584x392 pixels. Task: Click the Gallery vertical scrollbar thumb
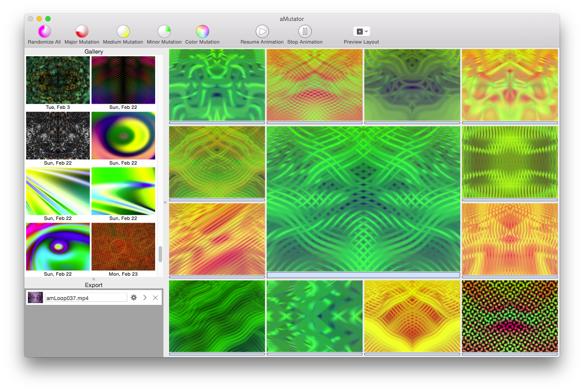coord(160,254)
